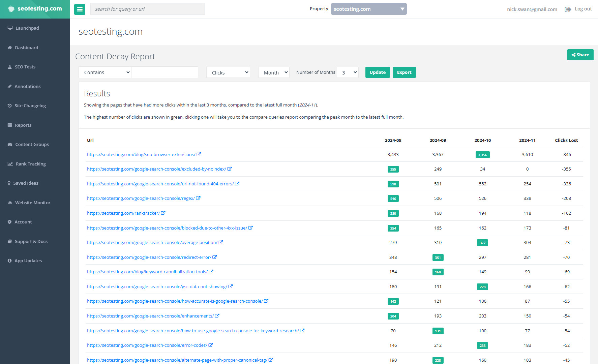Click the green 377 peak clicks badge
Image resolution: width=598 pixels, height=364 pixels.
click(x=483, y=243)
